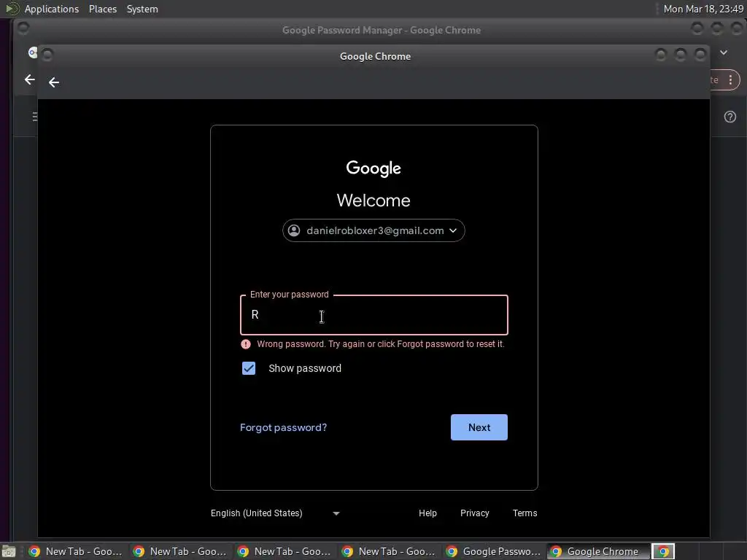Click back arrow in Password Manager window
The image size is (747, 560).
point(29,79)
